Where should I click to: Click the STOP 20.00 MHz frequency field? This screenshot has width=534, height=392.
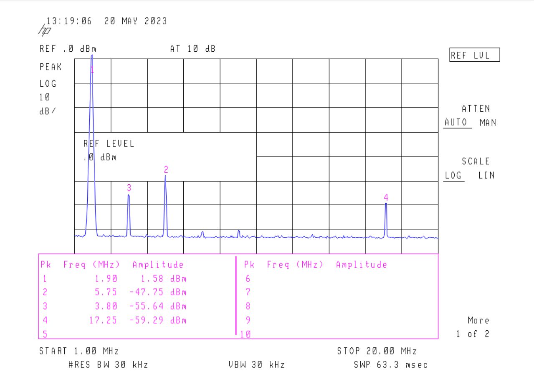tap(377, 351)
